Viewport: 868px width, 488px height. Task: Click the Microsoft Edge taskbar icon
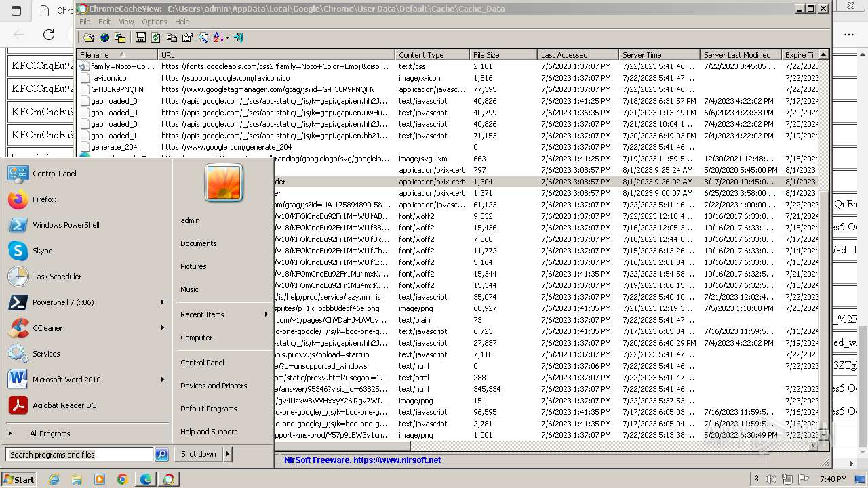pyautogui.click(x=146, y=479)
